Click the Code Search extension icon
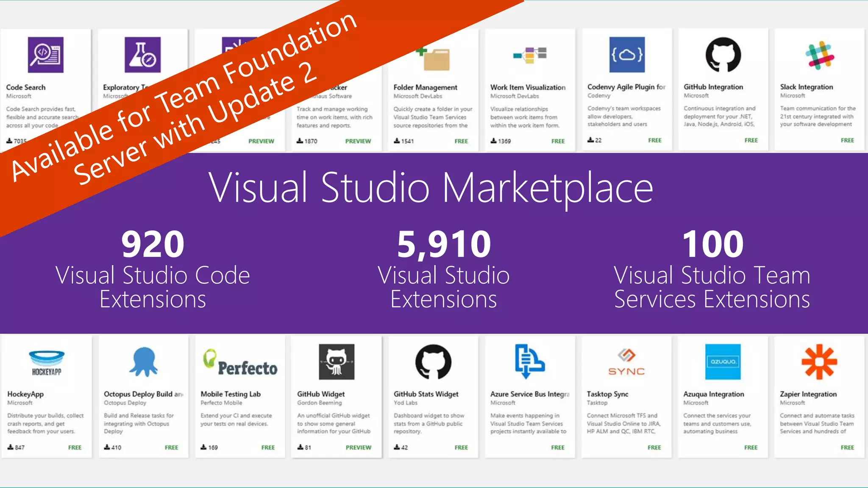 coord(46,55)
